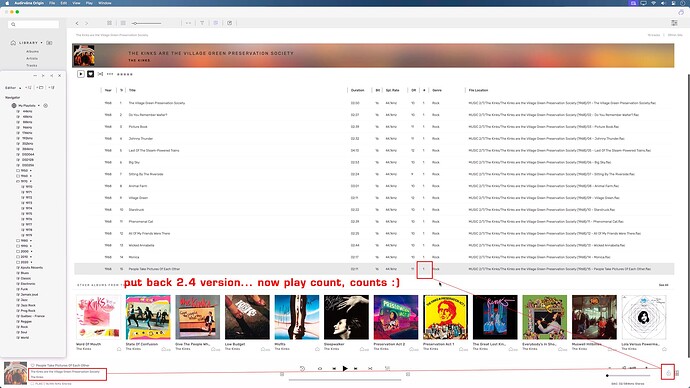Select the track 'Village Green'
This screenshot has height=388, width=690.
coord(138,198)
